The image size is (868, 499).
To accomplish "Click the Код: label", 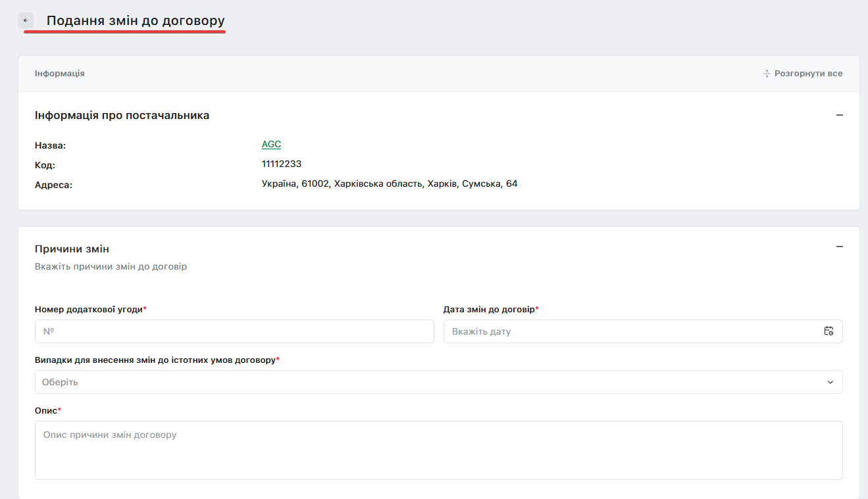I will click(45, 166).
